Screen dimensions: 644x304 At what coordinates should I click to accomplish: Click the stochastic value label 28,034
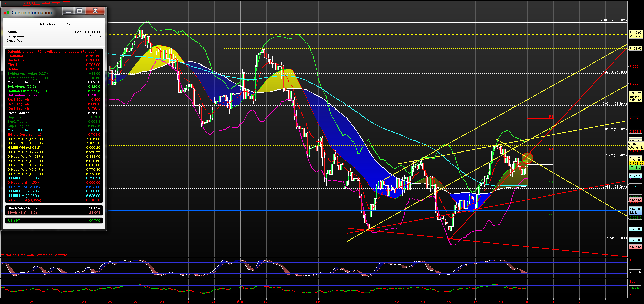(x=635, y=272)
